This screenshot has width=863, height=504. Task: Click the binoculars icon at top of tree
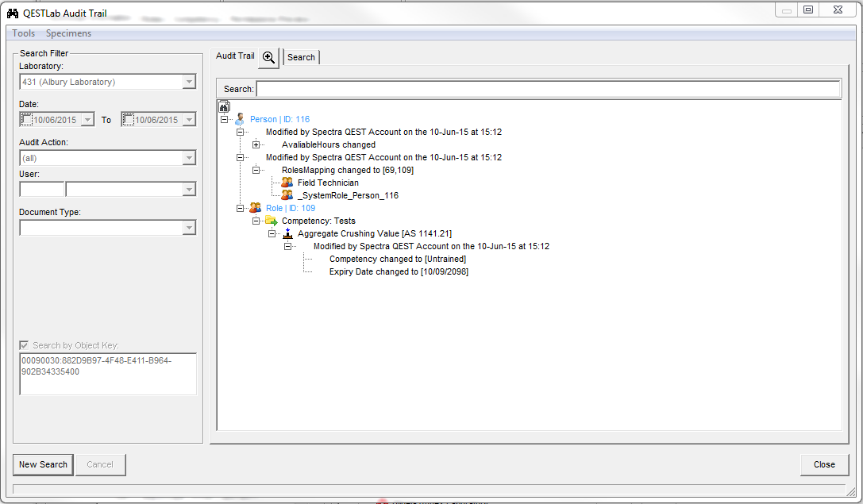click(x=224, y=106)
